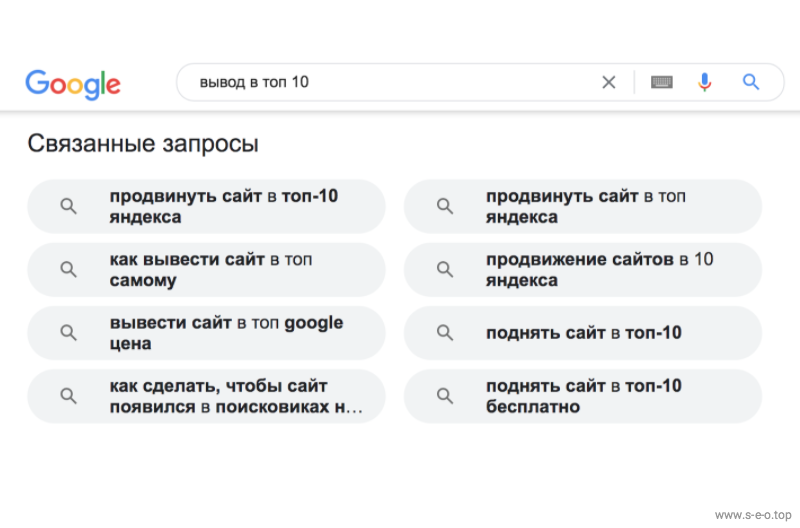Open suggestion 'поднять сайт в топ-10 бесплатно'
This screenshot has width=800, height=528.
click(583, 396)
